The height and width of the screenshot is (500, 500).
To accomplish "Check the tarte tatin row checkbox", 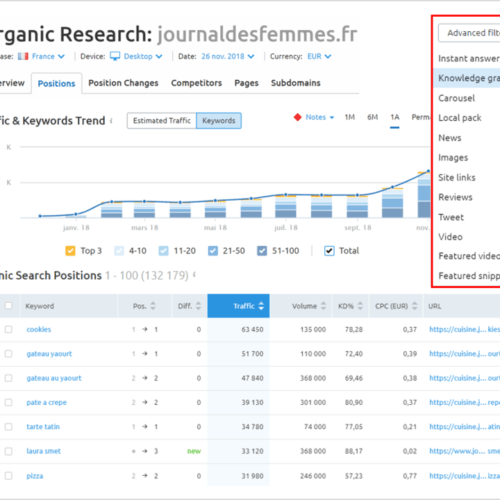I will pos(8,427).
